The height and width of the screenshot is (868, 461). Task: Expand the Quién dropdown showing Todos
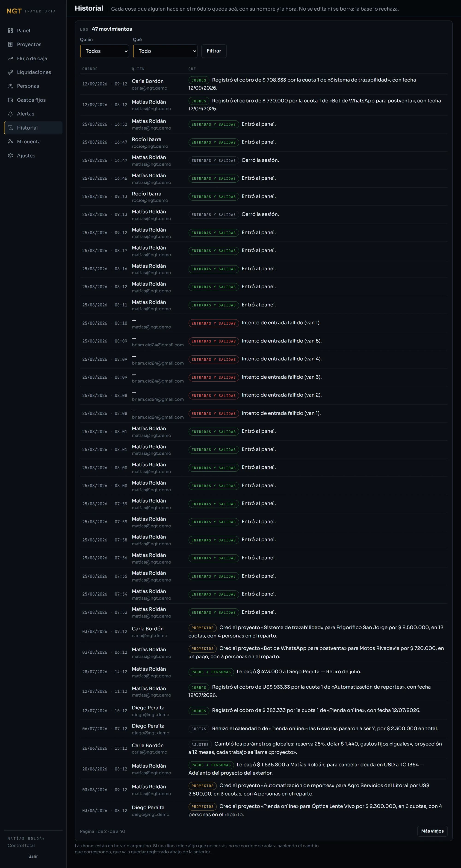click(x=105, y=51)
